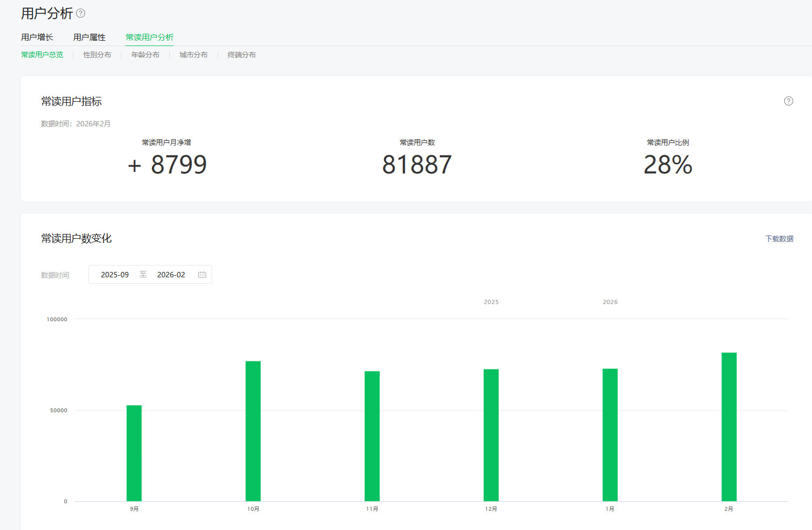Click 下载数据 link
Image resolution: width=812 pixels, height=530 pixels.
point(779,239)
